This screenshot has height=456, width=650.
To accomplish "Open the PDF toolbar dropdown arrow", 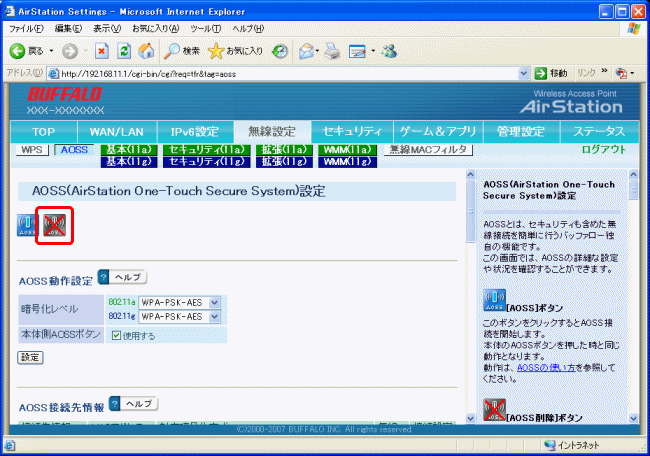I will (632, 73).
